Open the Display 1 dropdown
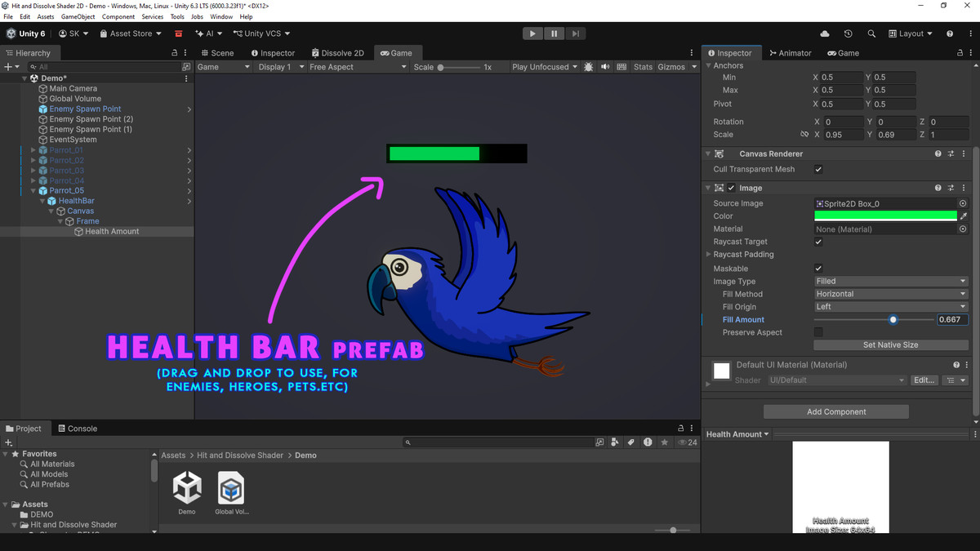980x551 pixels. 281,67
